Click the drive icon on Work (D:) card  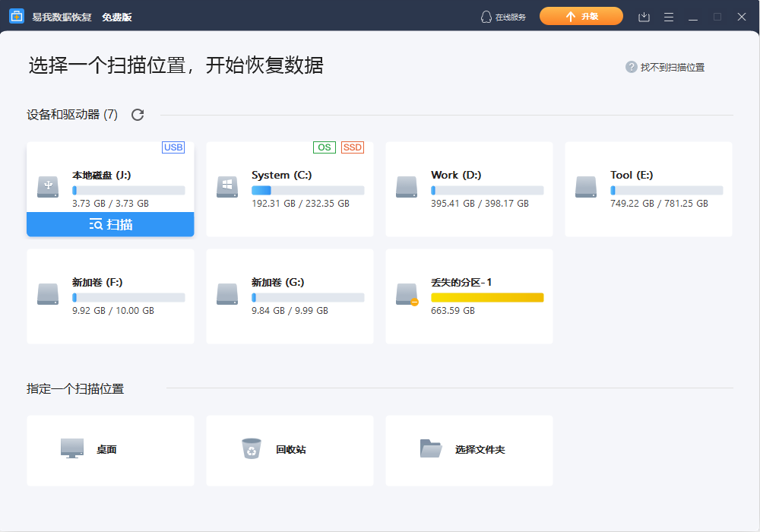point(407,186)
